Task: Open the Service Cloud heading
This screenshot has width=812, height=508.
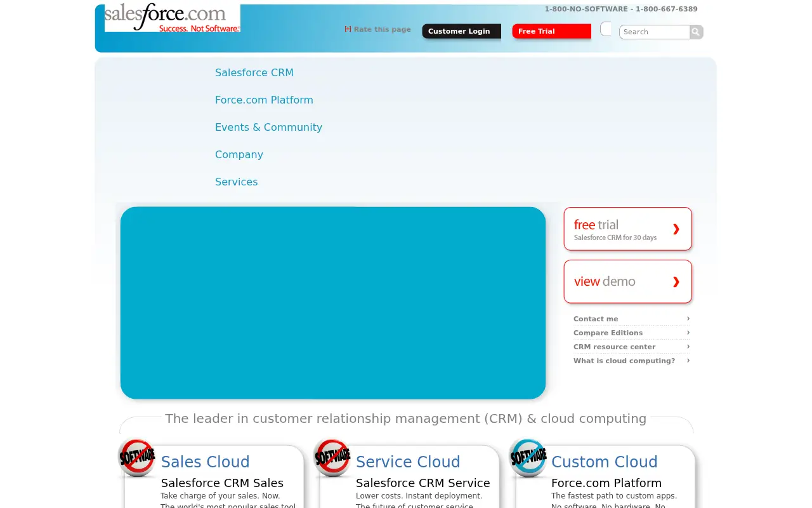Action: [408, 462]
